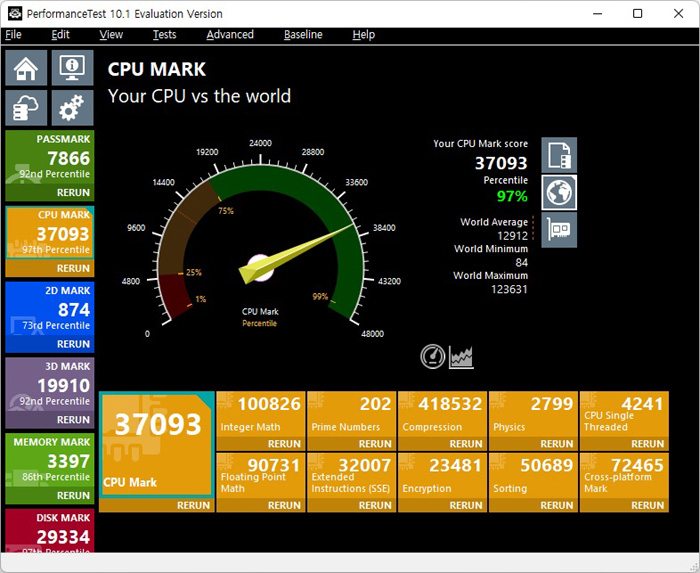This screenshot has width=700, height=573.
Task: Open the System Information monitor icon
Action: click(71, 69)
